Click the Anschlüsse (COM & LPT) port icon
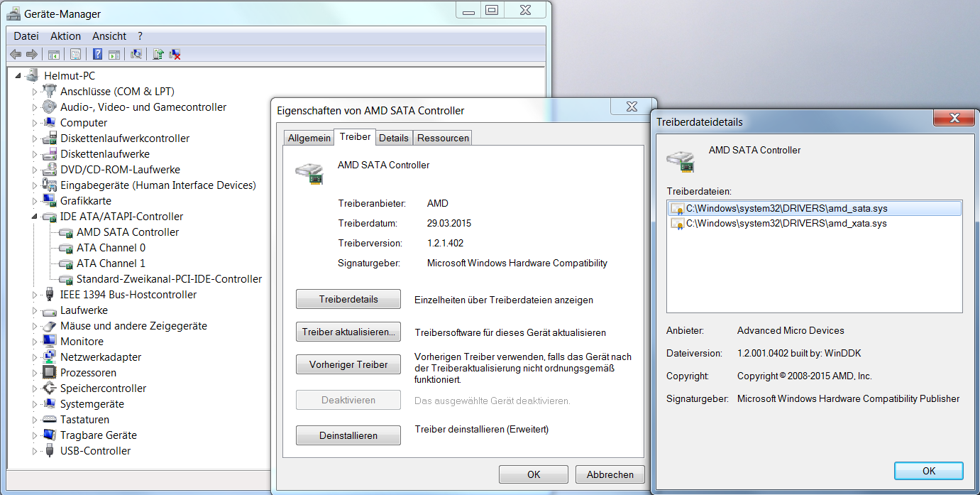 [x=49, y=91]
